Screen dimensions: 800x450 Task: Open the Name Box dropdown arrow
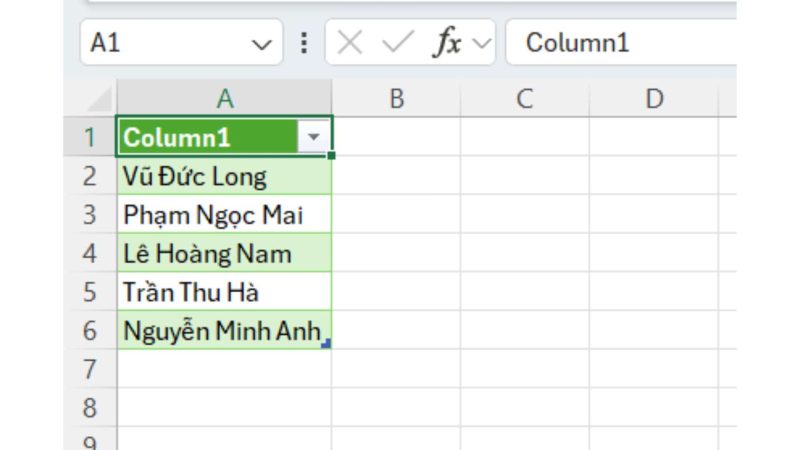261,45
